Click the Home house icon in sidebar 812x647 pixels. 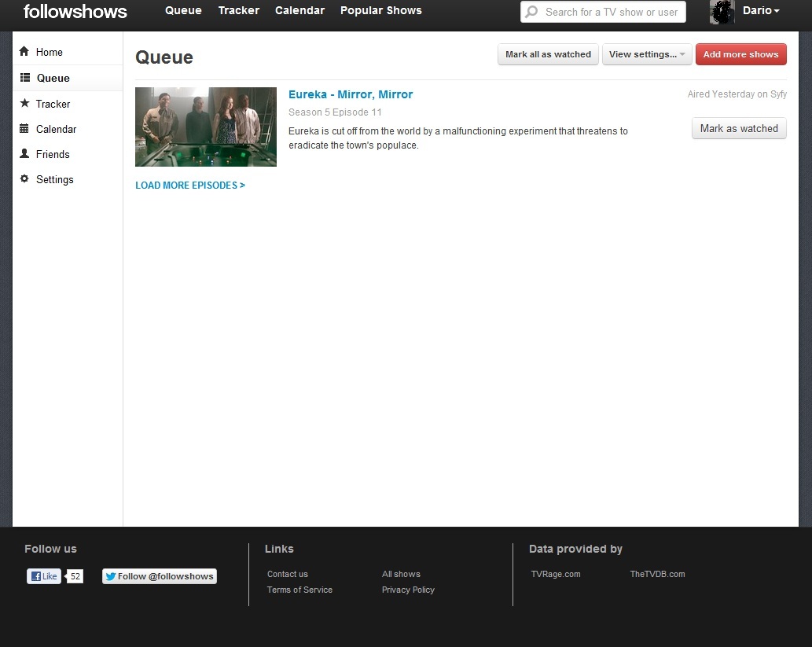pos(24,51)
